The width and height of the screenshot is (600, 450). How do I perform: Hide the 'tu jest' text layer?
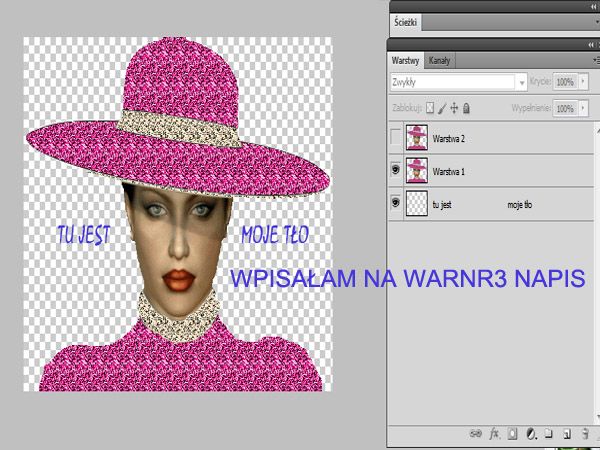click(397, 202)
